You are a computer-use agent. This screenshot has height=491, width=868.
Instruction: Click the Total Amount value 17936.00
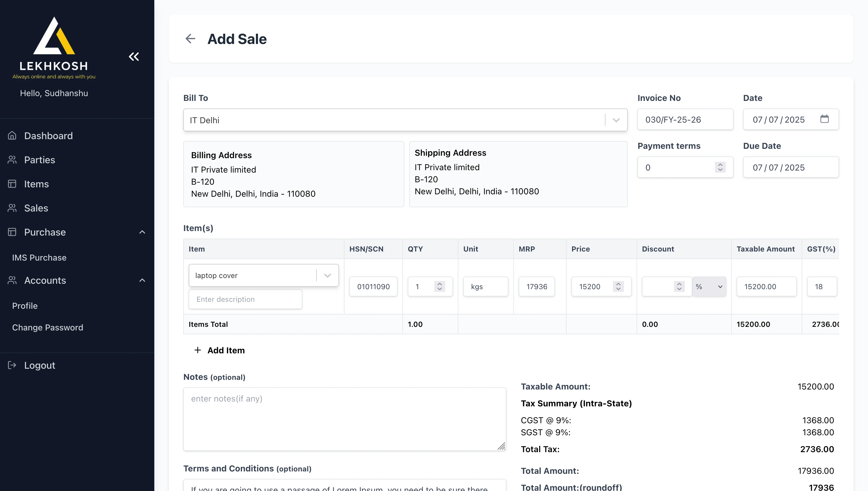[816, 471]
